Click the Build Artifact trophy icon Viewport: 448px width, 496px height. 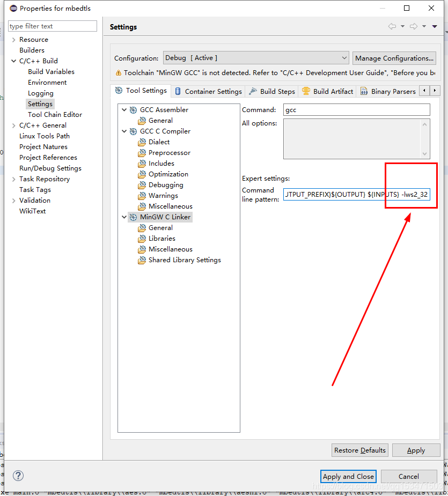click(306, 91)
